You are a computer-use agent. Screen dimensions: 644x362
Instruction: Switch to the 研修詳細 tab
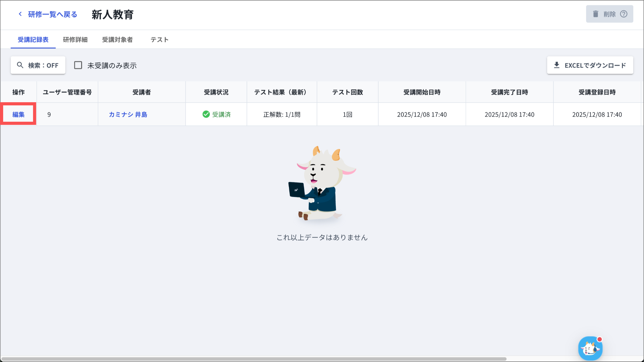pos(75,40)
